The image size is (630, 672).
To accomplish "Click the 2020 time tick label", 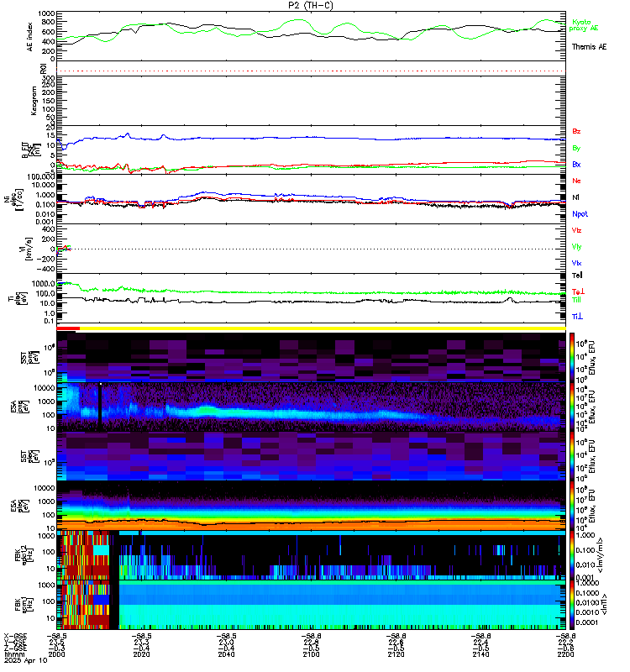I will pyautogui.click(x=141, y=654).
